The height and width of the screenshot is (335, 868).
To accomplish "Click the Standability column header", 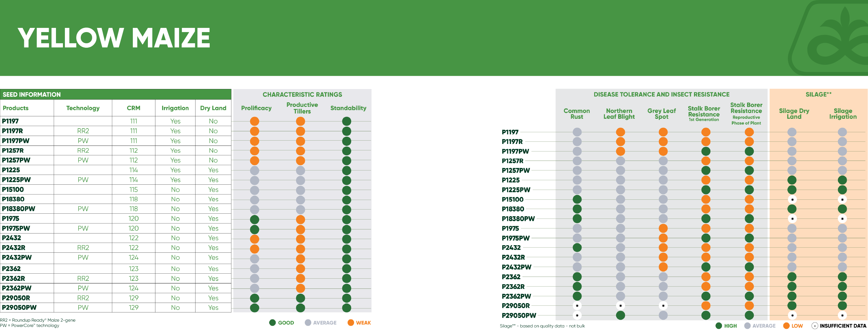I will click(348, 108).
